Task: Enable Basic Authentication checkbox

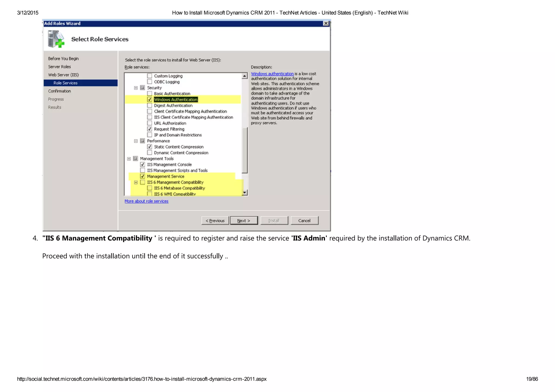Action: coord(150,93)
